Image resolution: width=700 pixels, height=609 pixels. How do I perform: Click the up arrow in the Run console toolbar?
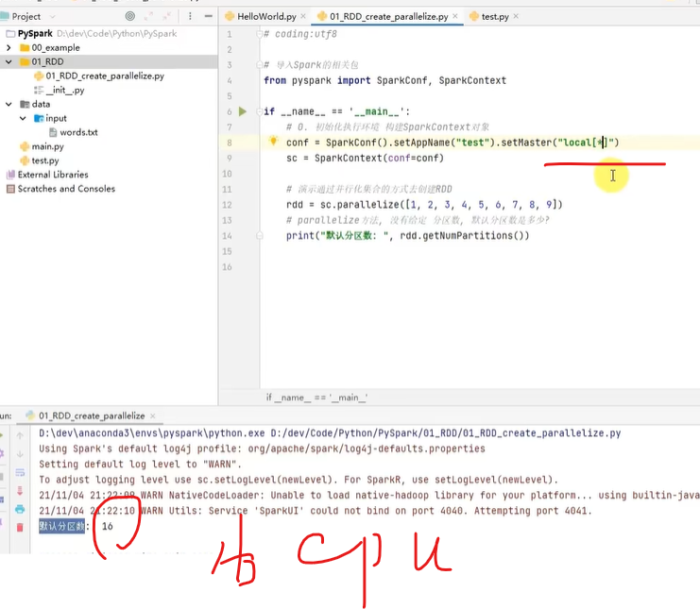click(x=20, y=435)
